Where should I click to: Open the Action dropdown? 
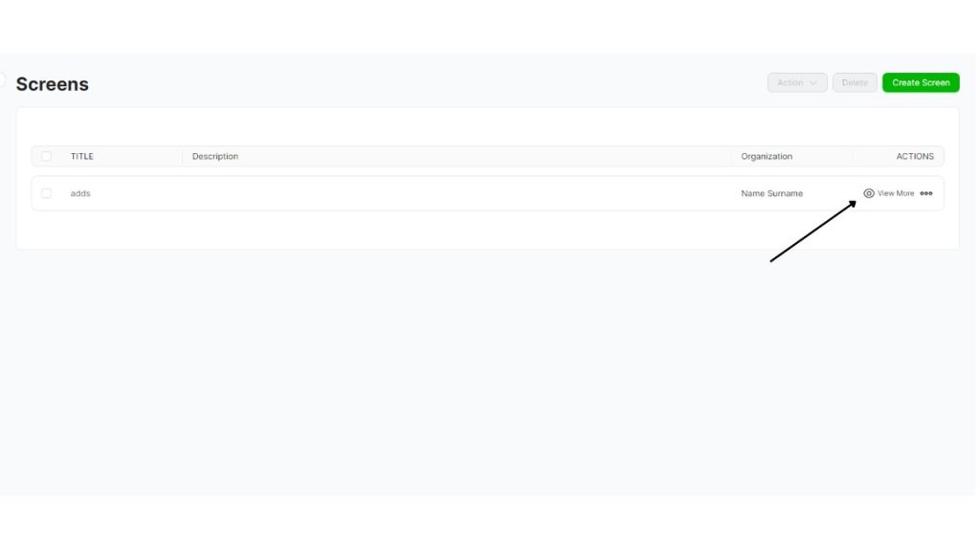(797, 82)
